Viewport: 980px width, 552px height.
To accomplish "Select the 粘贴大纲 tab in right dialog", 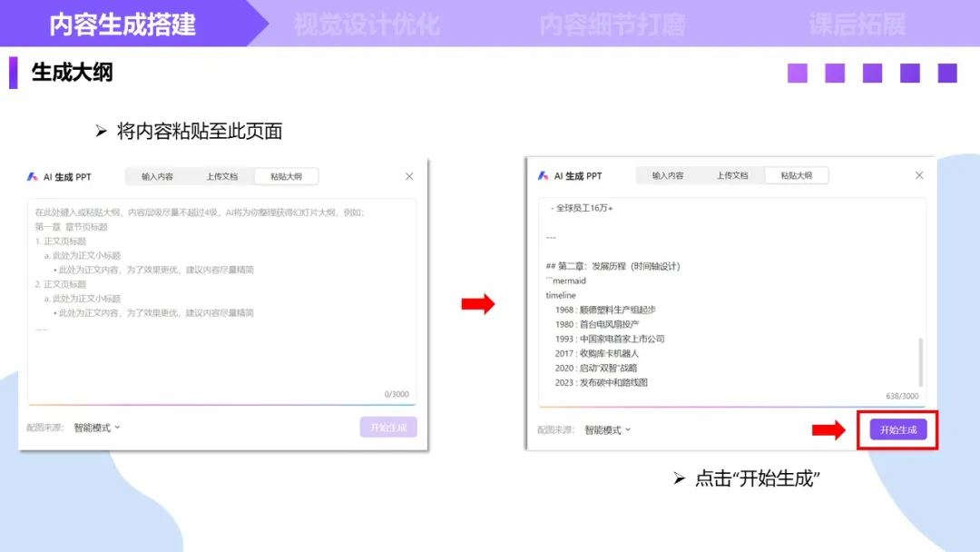I will point(797,175).
